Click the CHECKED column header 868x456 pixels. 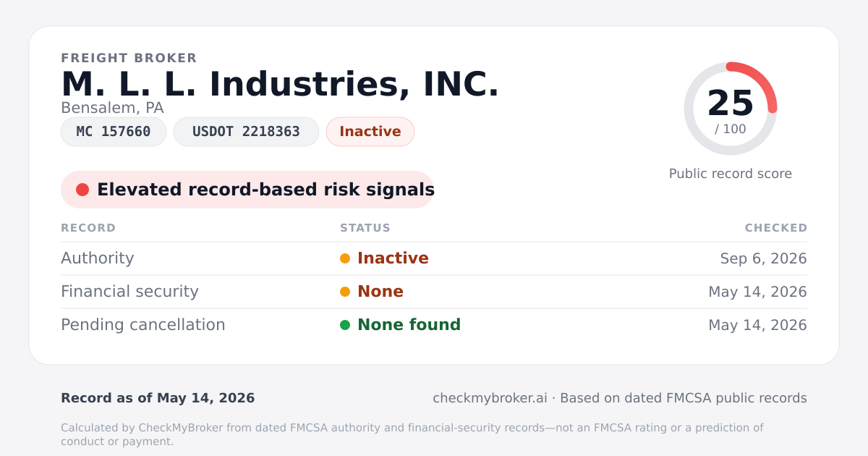776,228
